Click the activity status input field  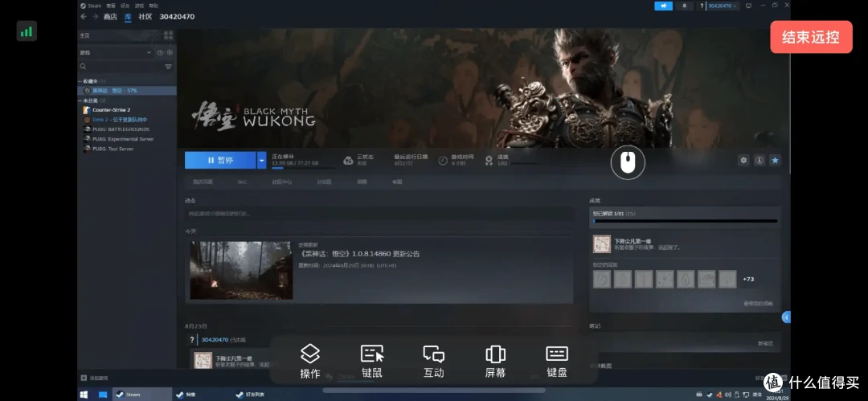click(379, 214)
